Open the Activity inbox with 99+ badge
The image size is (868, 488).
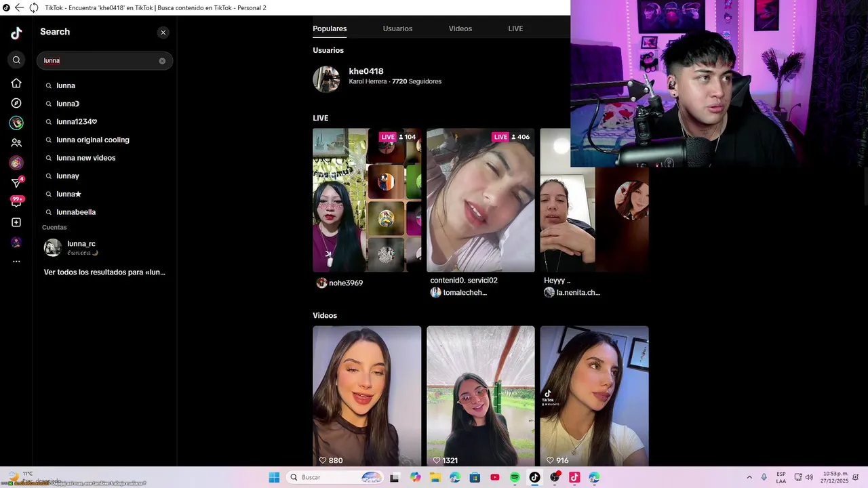coord(16,202)
